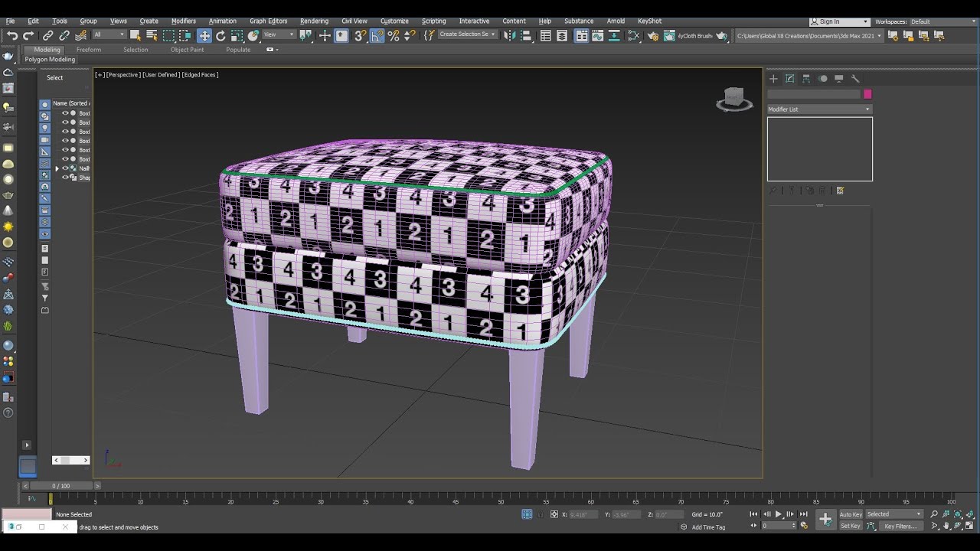Toggle the 3D Snaps button
Screen dimensions: 980x551
tap(360, 35)
